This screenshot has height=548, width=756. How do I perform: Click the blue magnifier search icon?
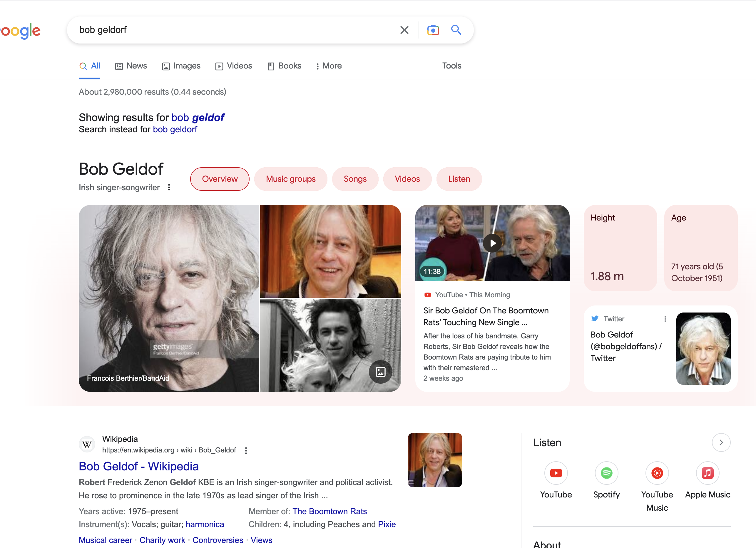coord(456,30)
